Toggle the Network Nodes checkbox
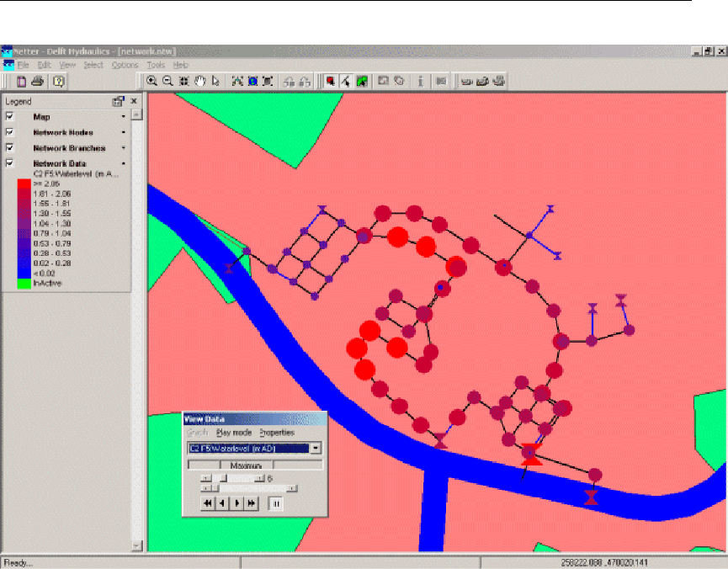 click(10, 132)
